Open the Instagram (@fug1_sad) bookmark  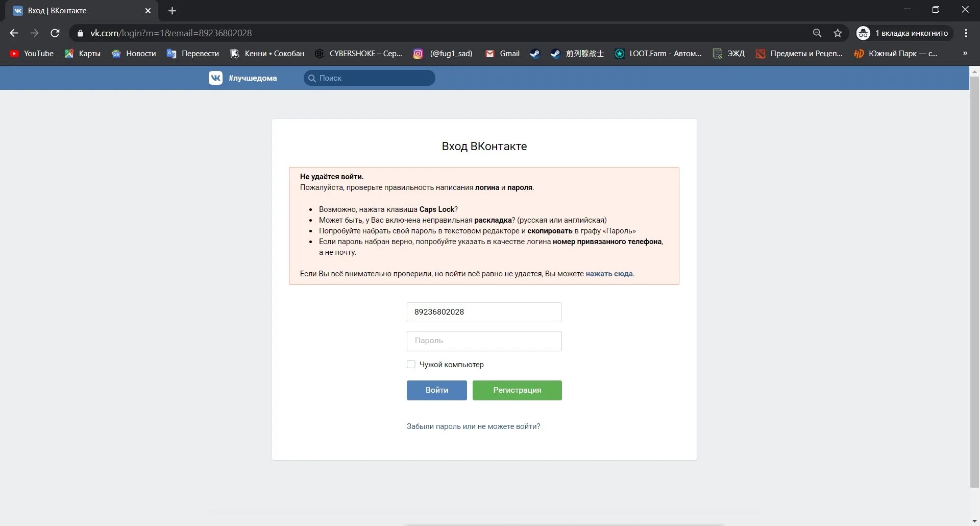click(x=443, y=54)
